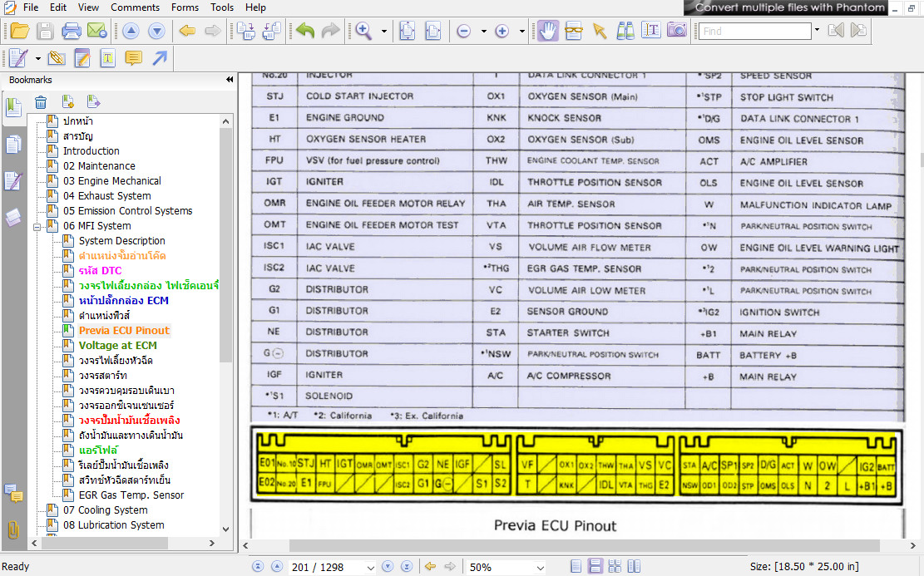
Task: Click the Open folder icon
Action: pos(20,32)
